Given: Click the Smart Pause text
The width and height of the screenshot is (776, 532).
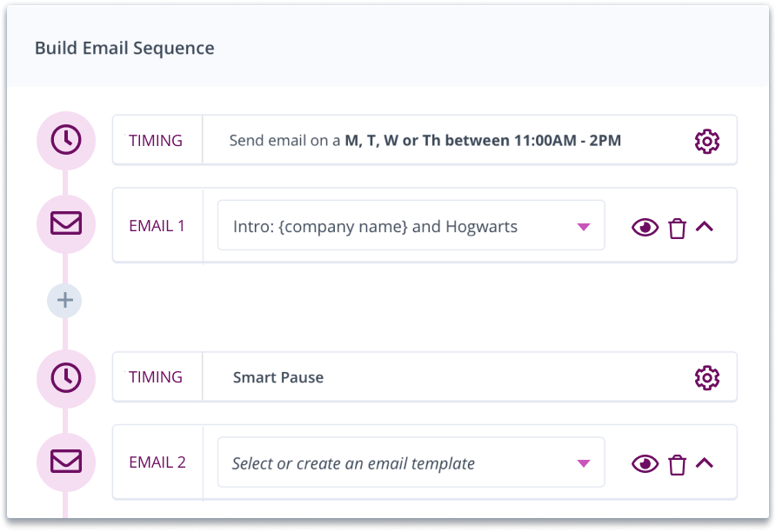Looking at the screenshot, I should click(278, 377).
